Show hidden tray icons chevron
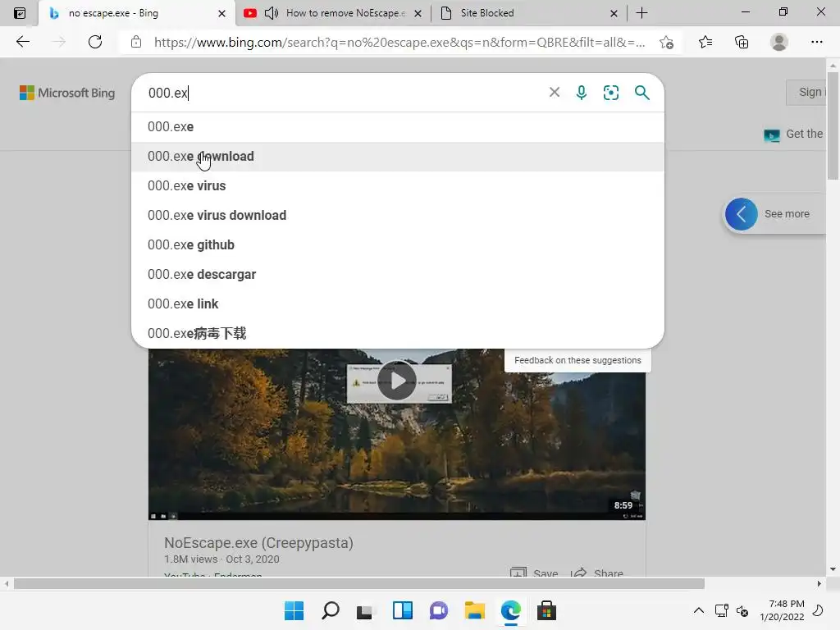The image size is (840, 630). (699, 610)
